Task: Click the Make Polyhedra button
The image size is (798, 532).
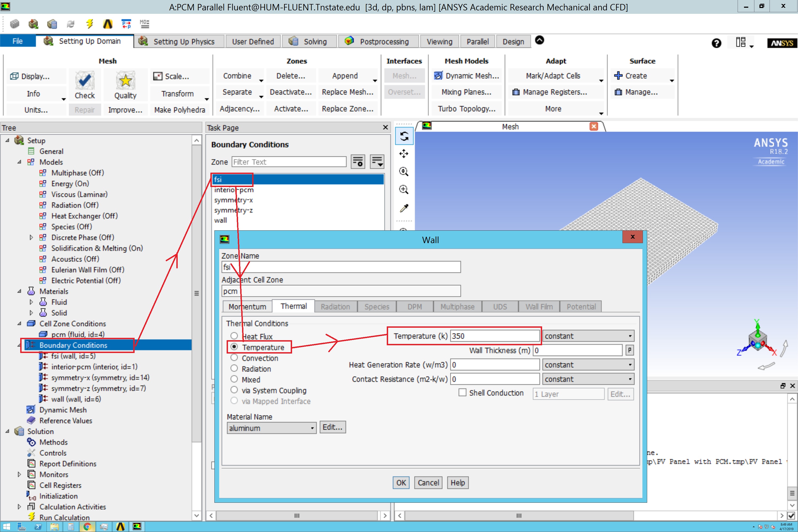Action: 180,110
